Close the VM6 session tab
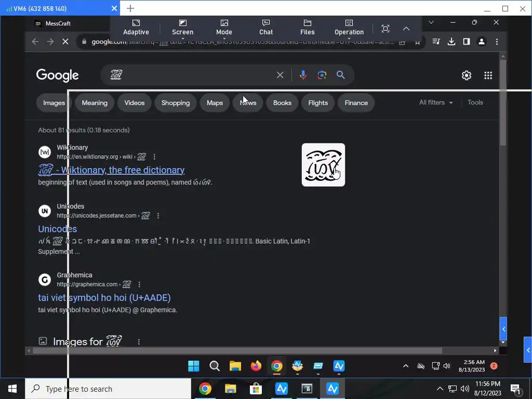This screenshot has height=399, width=532. [x=114, y=8]
